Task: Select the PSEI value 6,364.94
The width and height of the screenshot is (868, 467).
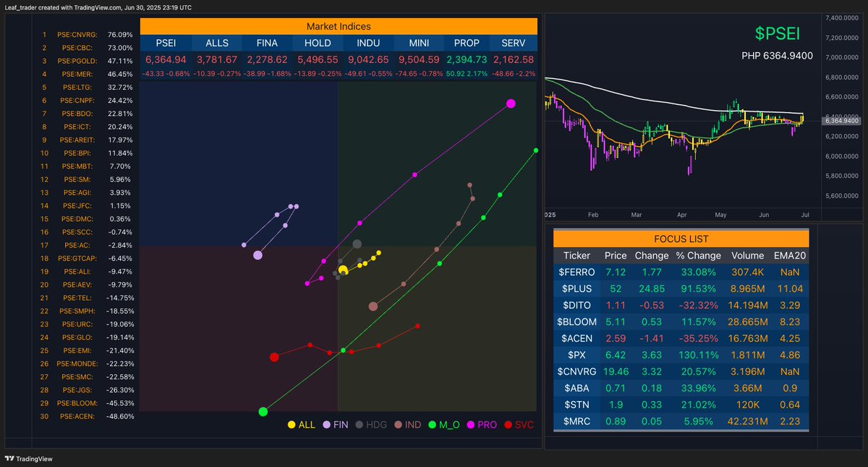Action: pyautogui.click(x=166, y=59)
